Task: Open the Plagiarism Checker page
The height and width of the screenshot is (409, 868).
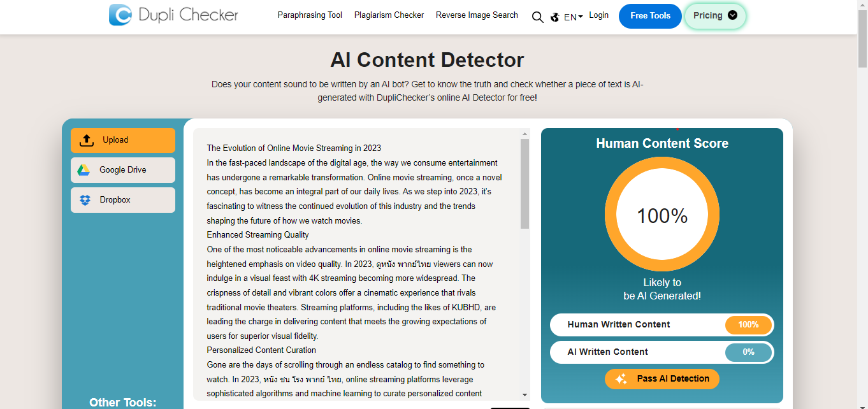Action: [389, 15]
